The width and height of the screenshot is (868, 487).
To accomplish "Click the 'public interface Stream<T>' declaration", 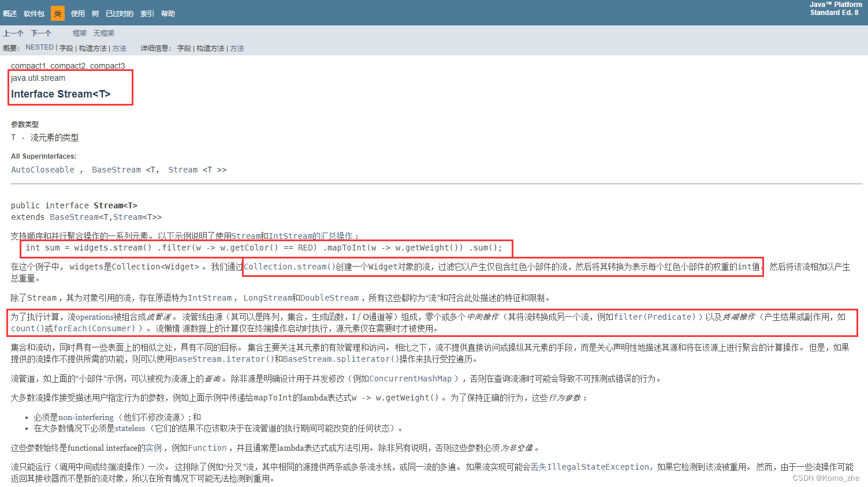I will (74, 205).
